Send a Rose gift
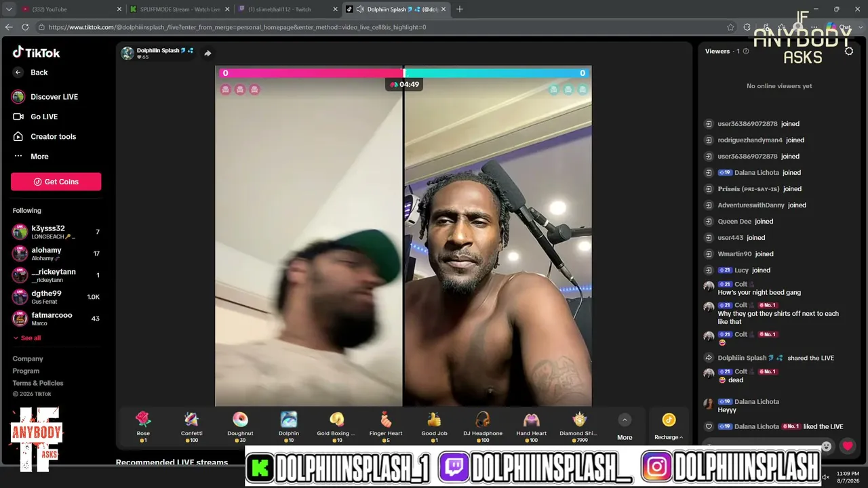Viewport: 868px width, 488px height. (x=143, y=426)
